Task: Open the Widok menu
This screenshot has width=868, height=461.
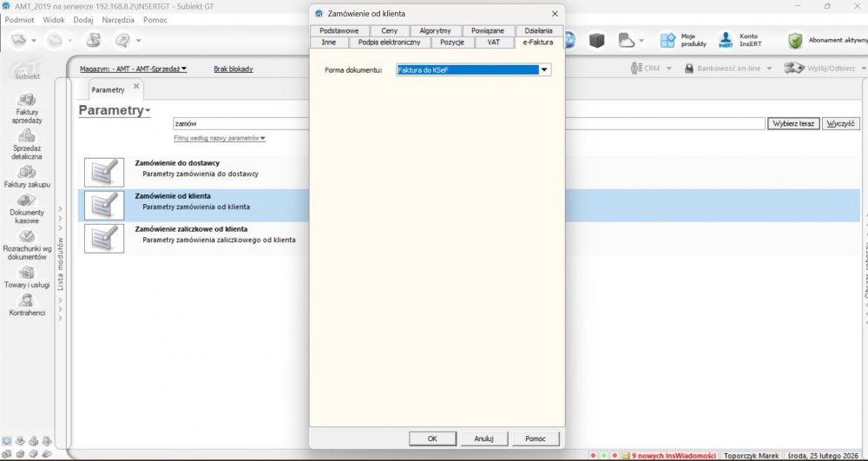Action: pos(54,19)
